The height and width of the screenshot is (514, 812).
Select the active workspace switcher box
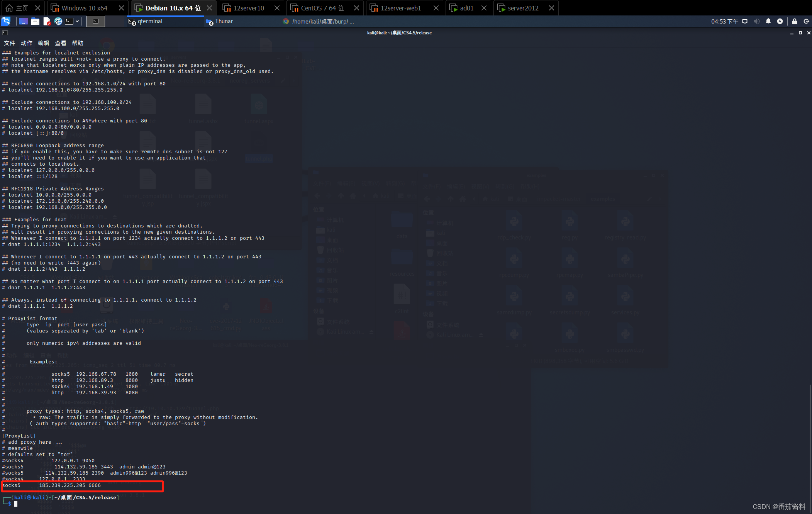coord(96,21)
